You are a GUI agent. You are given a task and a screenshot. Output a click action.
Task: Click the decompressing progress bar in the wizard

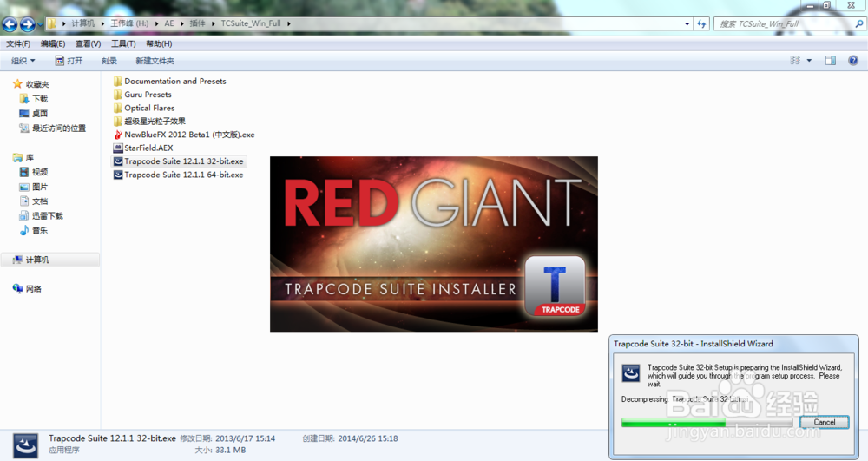tap(707, 423)
